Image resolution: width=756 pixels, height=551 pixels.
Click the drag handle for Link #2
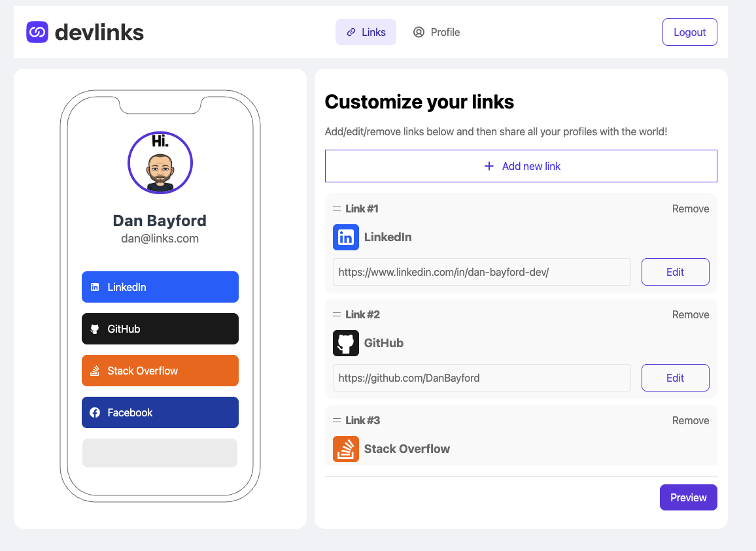coord(337,315)
